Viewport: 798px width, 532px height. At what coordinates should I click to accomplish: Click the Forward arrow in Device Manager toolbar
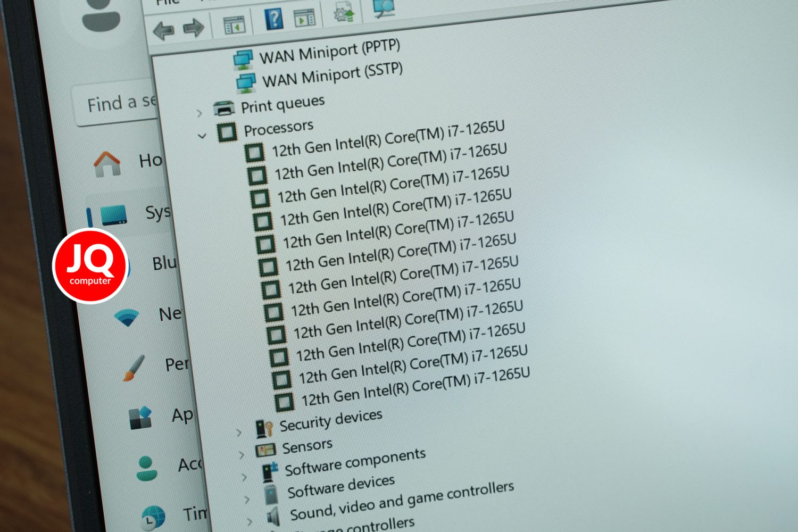[x=194, y=28]
